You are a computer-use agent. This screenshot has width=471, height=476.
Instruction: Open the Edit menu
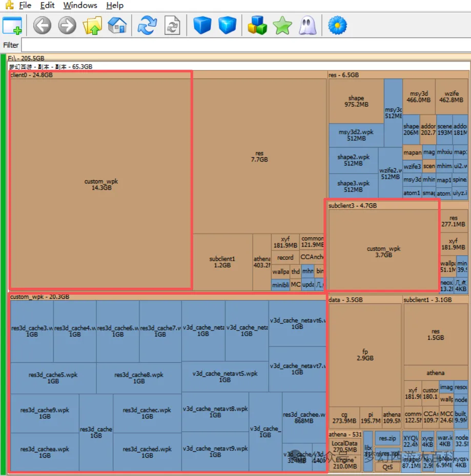pyautogui.click(x=48, y=5)
